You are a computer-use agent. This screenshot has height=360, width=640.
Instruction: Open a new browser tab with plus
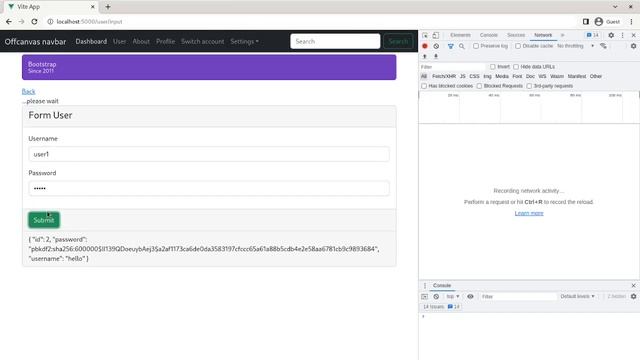[108, 7]
